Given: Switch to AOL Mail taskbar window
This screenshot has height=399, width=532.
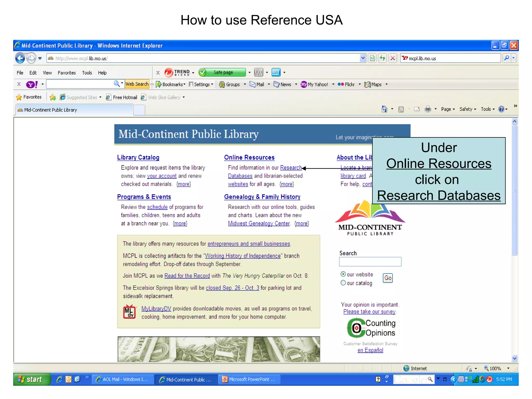Looking at the screenshot, I should click(123, 379).
